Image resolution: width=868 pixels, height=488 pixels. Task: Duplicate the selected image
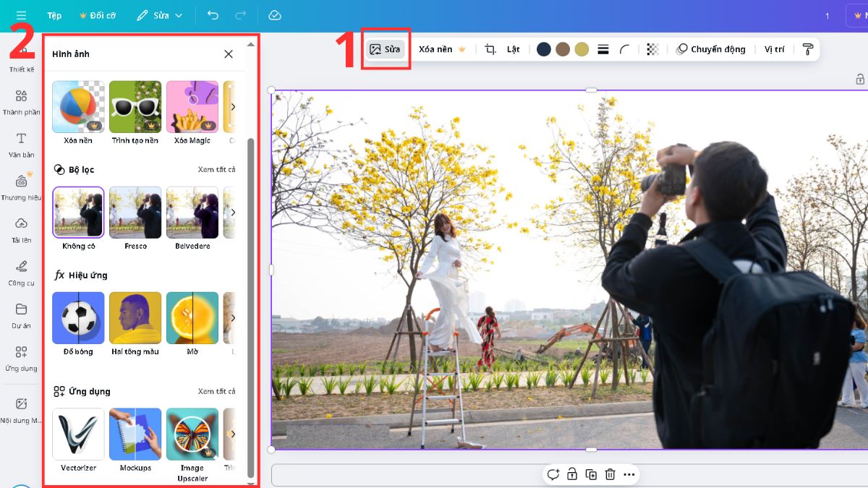click(591, 474)
